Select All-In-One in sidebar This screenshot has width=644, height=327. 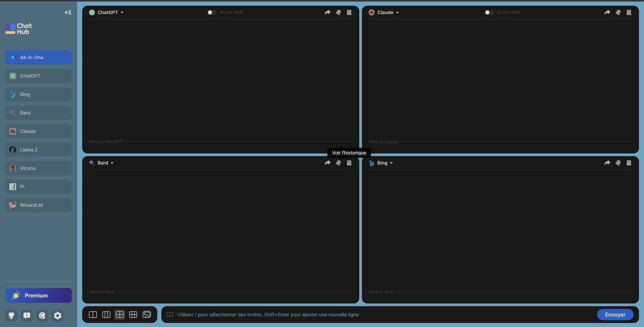[39, 57]
